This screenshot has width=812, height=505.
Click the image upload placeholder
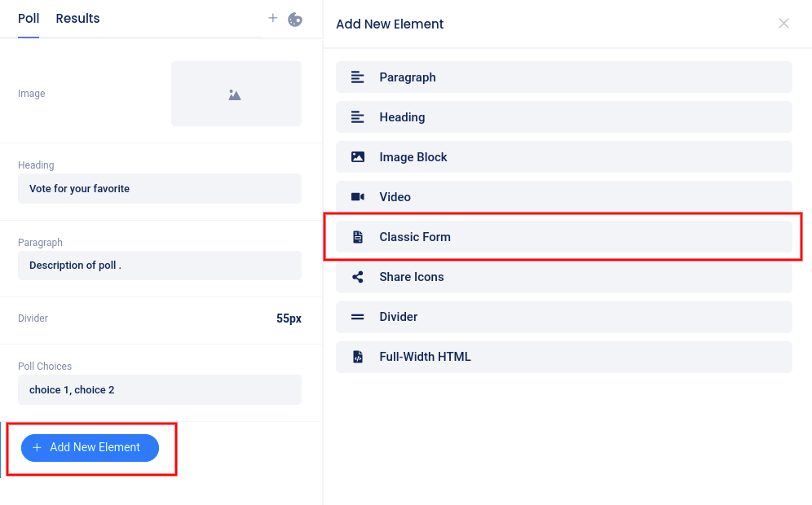[236, 94]
